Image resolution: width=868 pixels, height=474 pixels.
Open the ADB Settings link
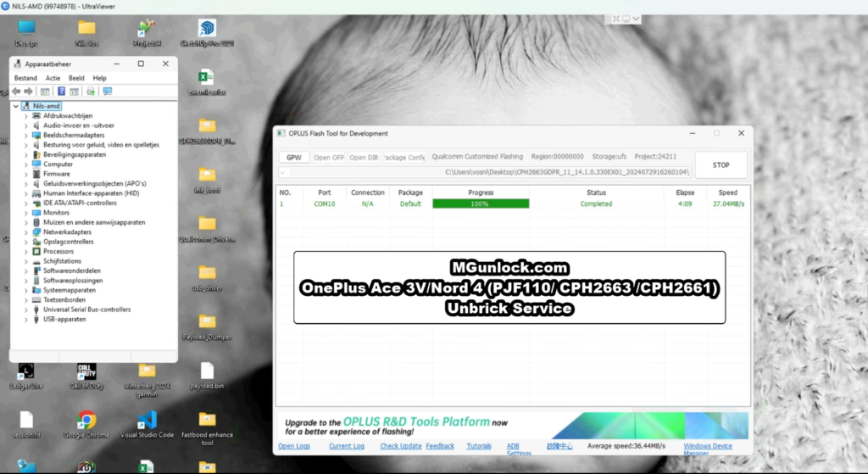click(518, 449)
